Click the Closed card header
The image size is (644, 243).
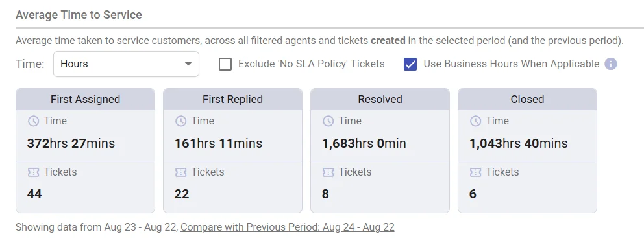[x=527, y=99]
